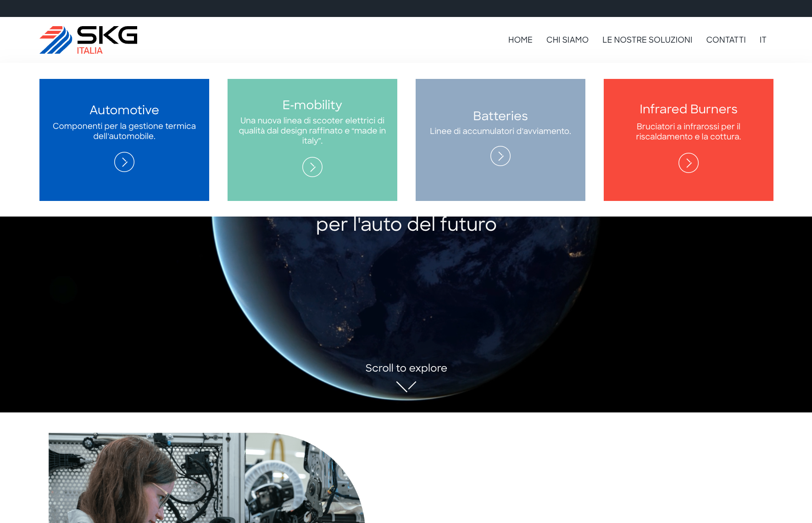Click the Scroll to explore down arrow
Screen dimensions: 812x523
tap(406, 386)
